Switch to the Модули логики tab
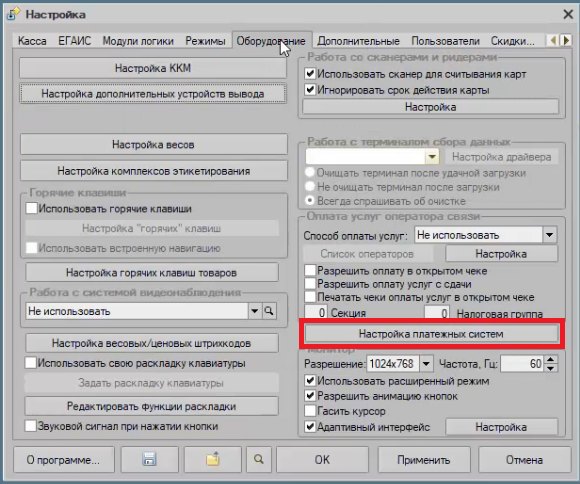The width and height of the screenshot is (580, 484). click(x=138, y=41)
